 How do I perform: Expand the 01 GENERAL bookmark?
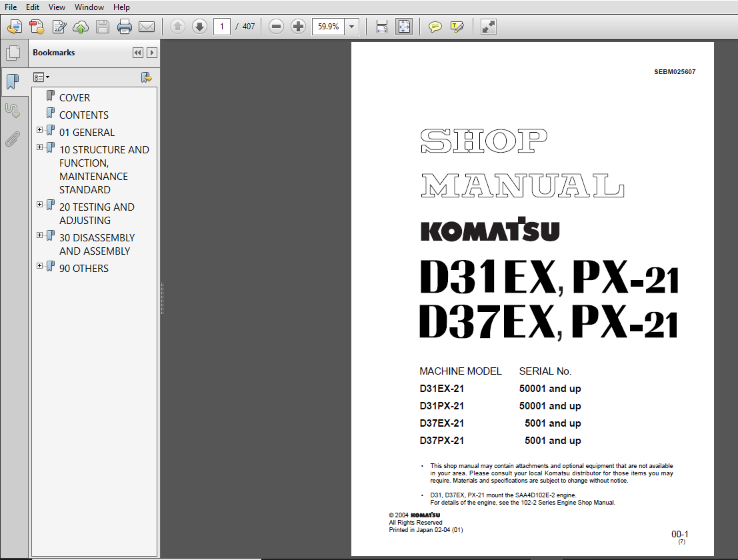click(x=40, y=130)
